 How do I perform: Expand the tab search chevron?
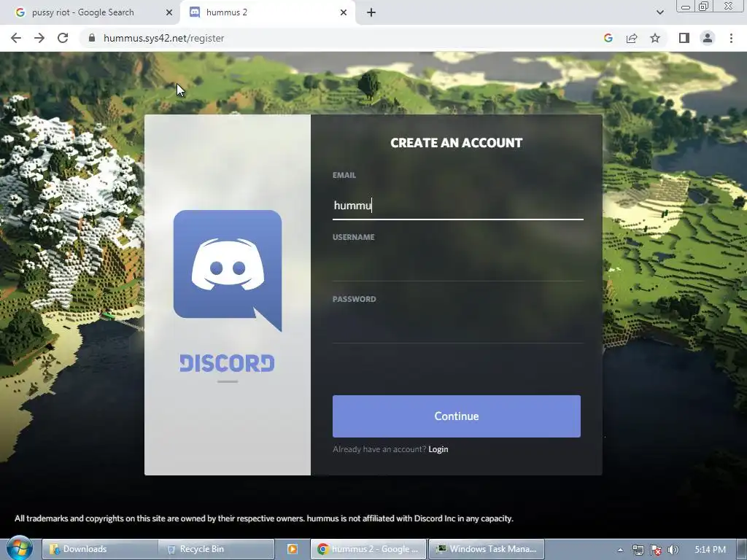pyautogui.click(x=659, y=12)
